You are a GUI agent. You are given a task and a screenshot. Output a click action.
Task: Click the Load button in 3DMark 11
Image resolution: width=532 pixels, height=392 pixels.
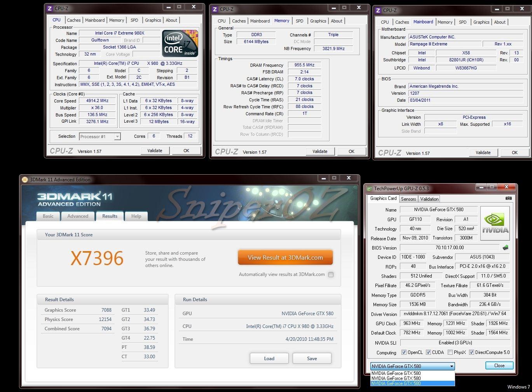(269, 358)
